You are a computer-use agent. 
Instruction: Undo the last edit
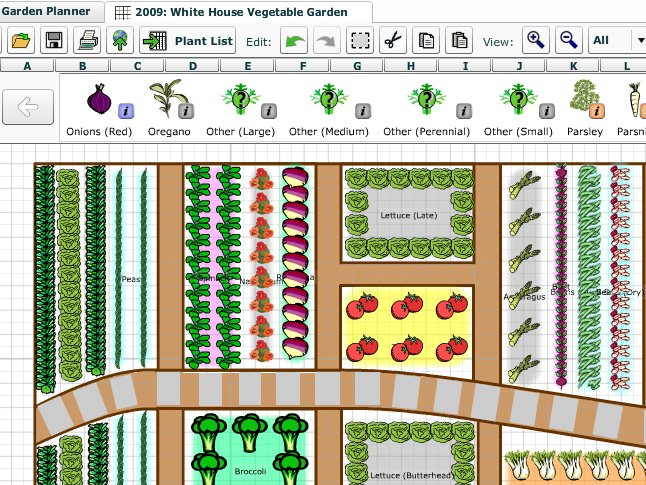point(294,41)
